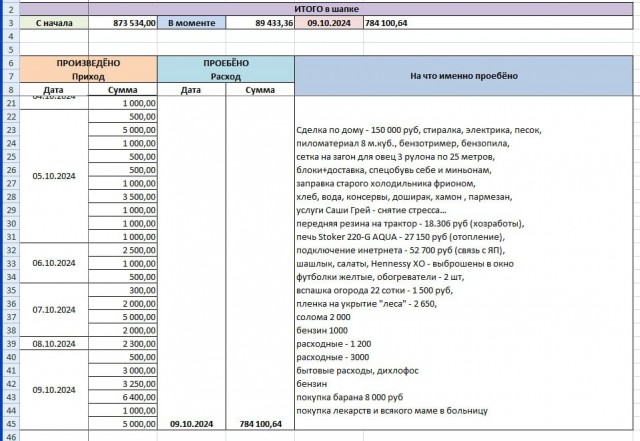This screenshot has height=441, width=640.
Task: Click the 'расходные - 1 200' line
Action: pos(334,344)
